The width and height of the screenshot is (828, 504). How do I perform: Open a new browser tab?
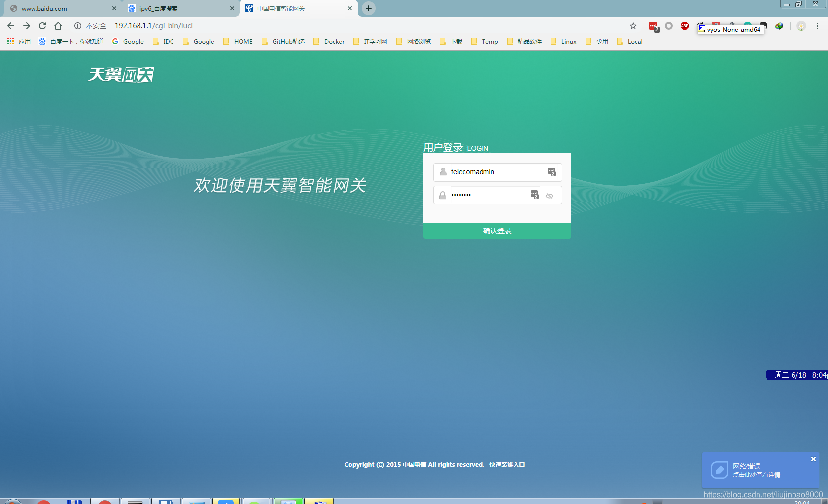(x=369, y=8)
